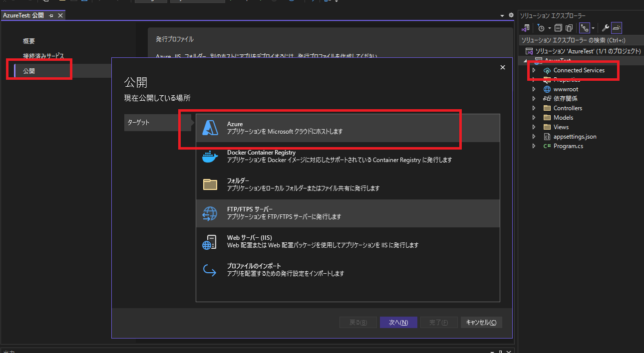Expand the Models folder node
The width and height of the screenshot is (644, 353).
point(534,118)
